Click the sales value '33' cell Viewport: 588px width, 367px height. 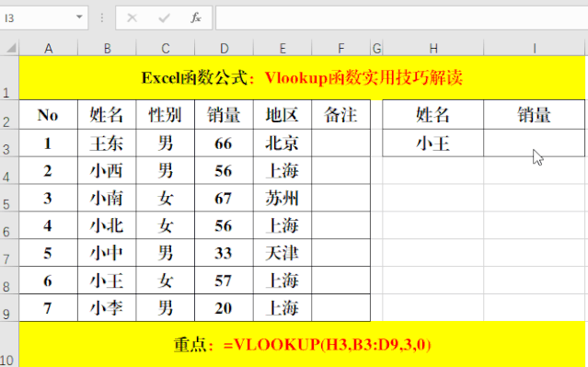point(224,253)
